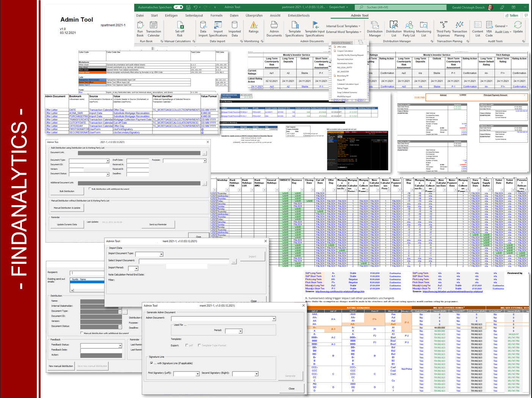Open the Datei menu tab
Screen dimensions: 532x398
pyautogui.click(x=140, y=16)
